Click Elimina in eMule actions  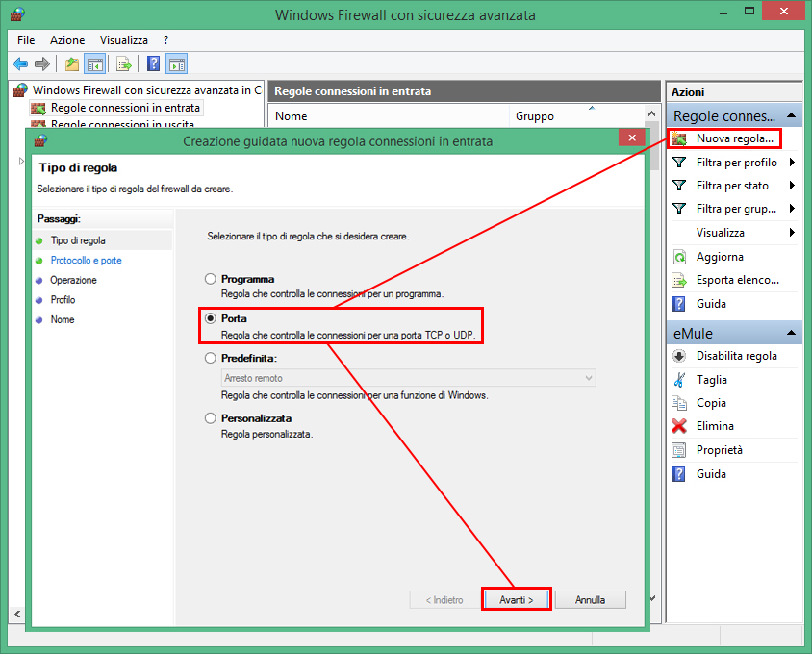coord(715,426)
